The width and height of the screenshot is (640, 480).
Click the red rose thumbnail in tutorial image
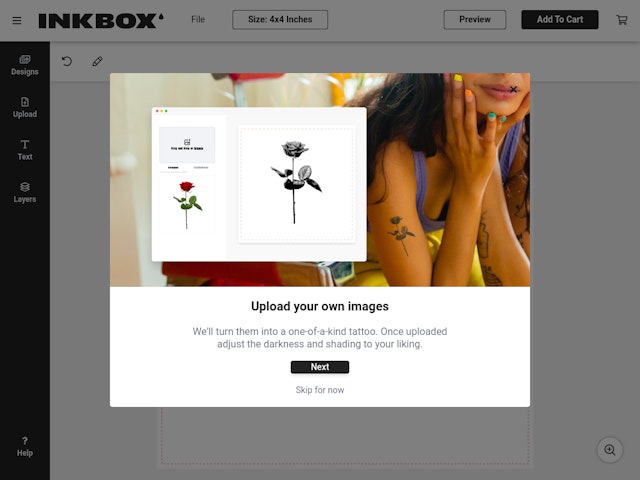[x=187, y=204]
